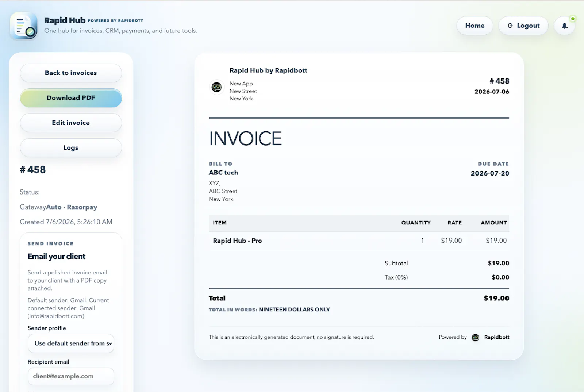Click Rapid Hub by Rapidbott company name

(x=268, y=70)
